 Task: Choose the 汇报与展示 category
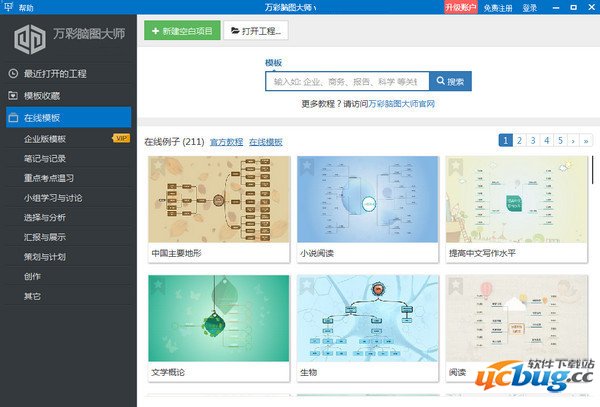coord(46,237)
